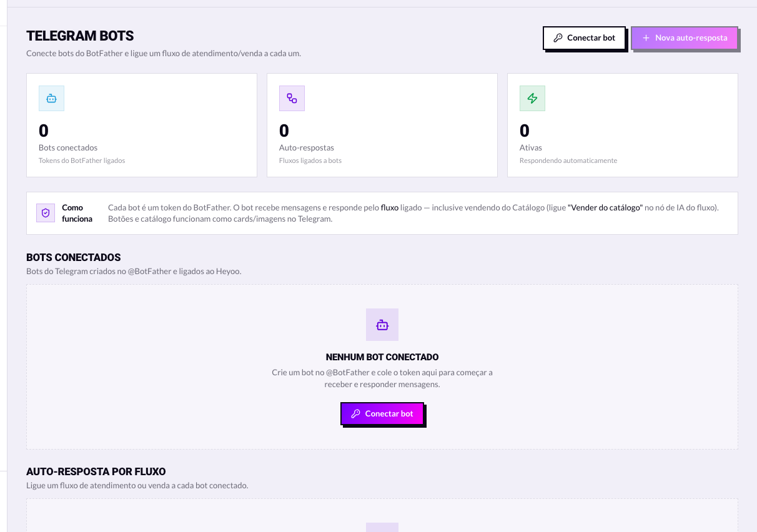Click the Crie um bot no @BotFather text
The width and height of the screenshot is (757, 532).
[382, 378]
